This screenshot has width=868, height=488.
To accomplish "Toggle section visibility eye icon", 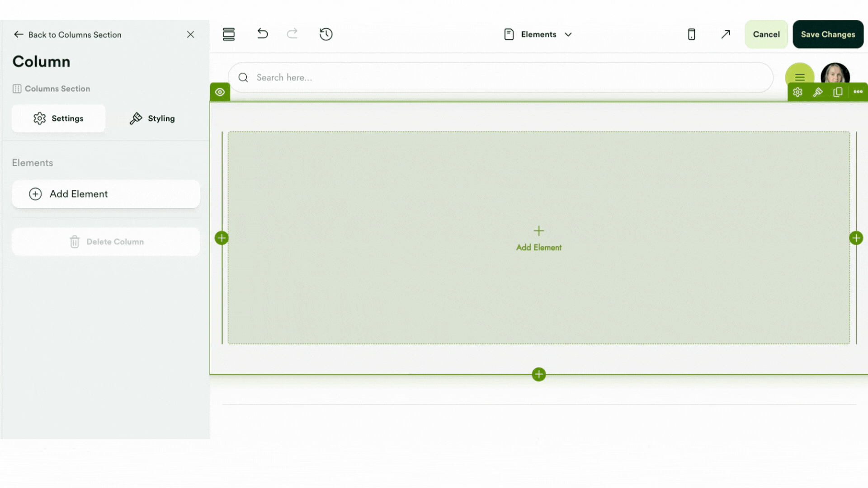I will click(x=220, y=92).
